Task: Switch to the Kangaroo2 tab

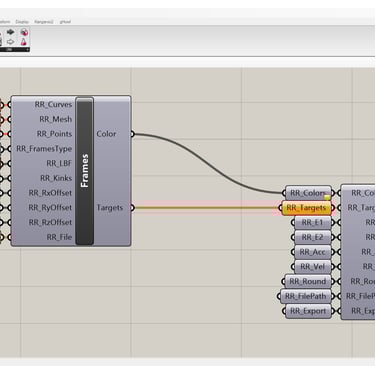Action: (44, 22)
